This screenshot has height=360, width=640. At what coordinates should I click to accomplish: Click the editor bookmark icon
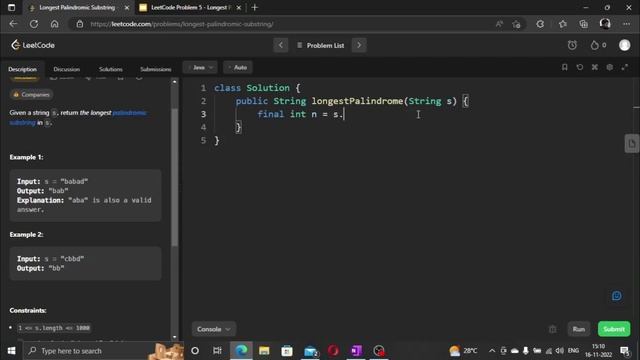[x=564, y=67]
